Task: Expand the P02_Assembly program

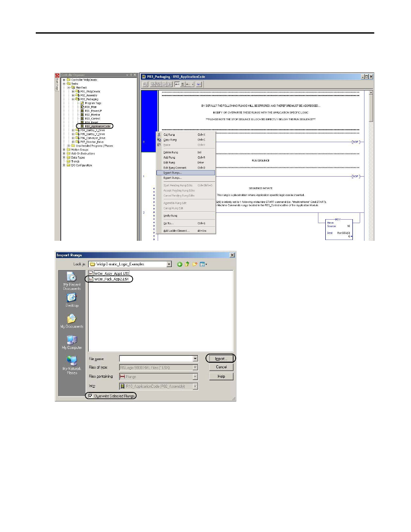Action: (x=73, y=95)
